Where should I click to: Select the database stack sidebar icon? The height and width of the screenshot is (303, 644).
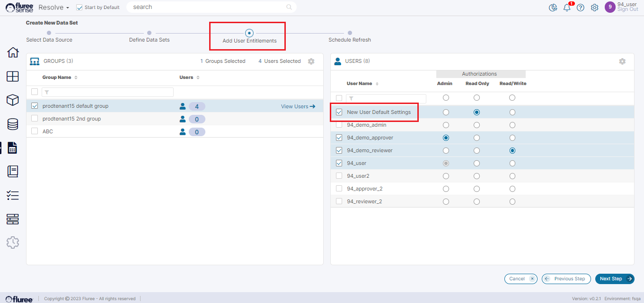(x=13, y=124)
